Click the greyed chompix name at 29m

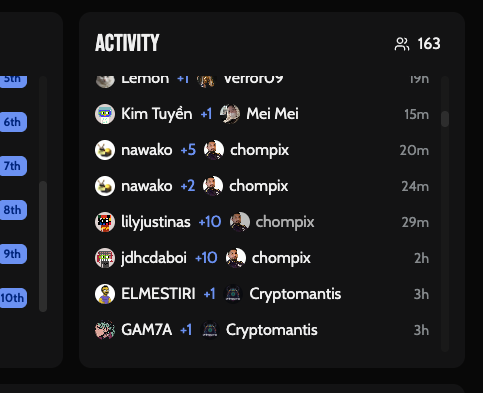285,222
